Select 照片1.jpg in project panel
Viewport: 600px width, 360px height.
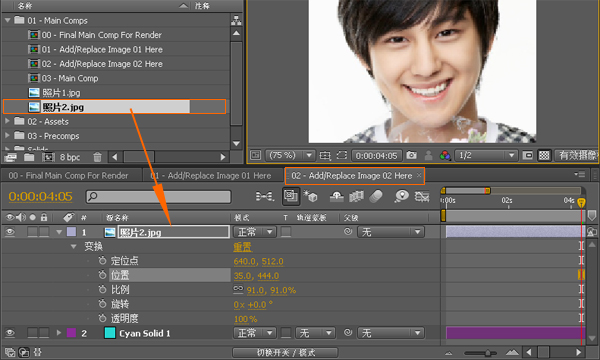(61, 93)
